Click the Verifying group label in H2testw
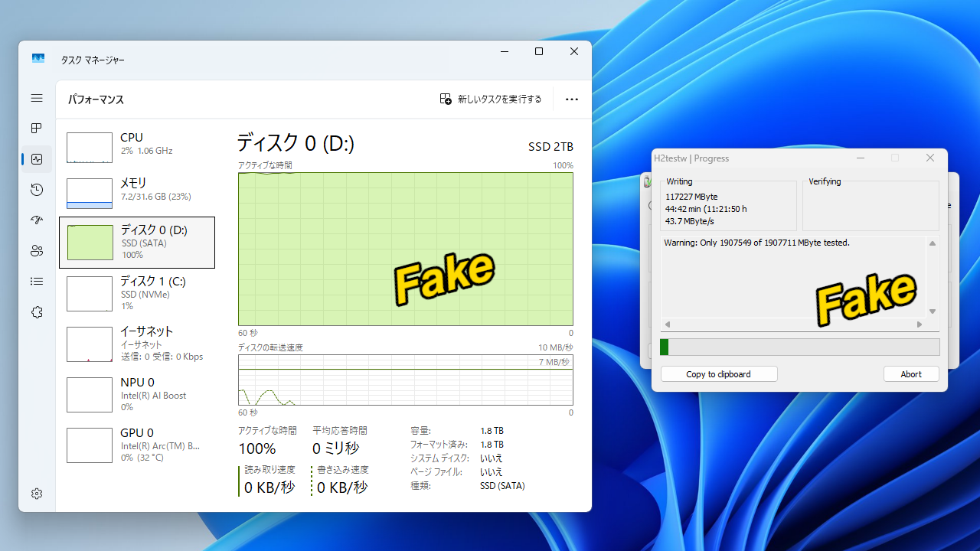The height and width of the screenshot is (551, 980). 825,181
